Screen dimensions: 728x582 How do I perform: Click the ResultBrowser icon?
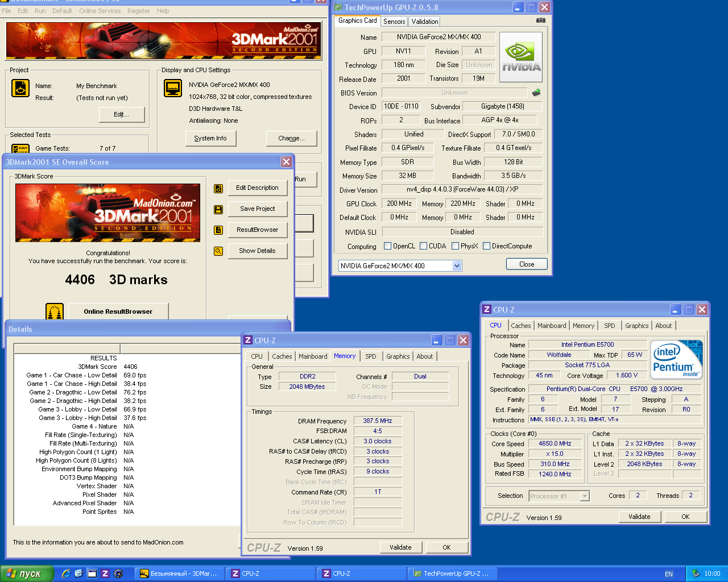coord(218,230)
